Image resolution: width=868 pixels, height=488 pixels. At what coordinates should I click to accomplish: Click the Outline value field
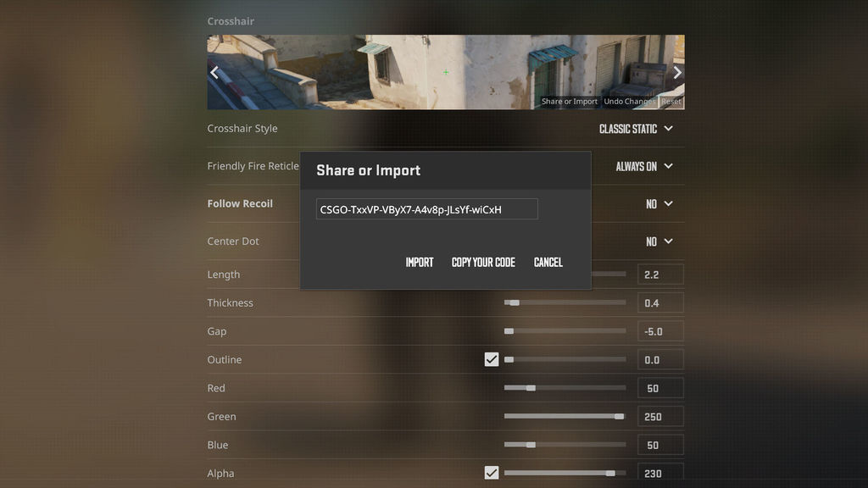tap(660, 359)
